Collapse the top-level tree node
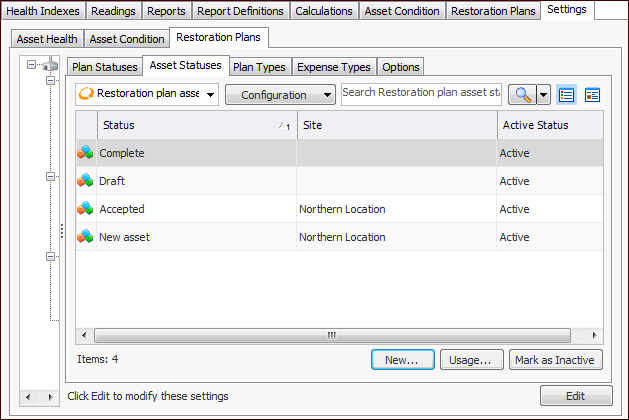This screenshot has width=629, height=420. 32,65
